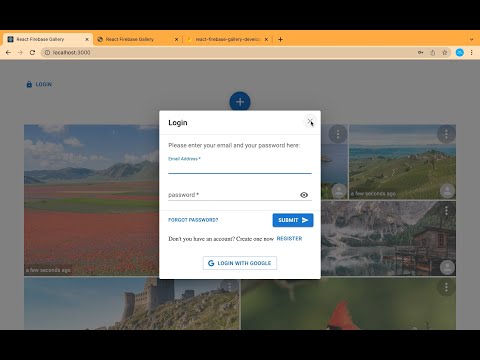480x360 pixels.
Task: Open the Chrome three-dot menu
Action: 471,52
